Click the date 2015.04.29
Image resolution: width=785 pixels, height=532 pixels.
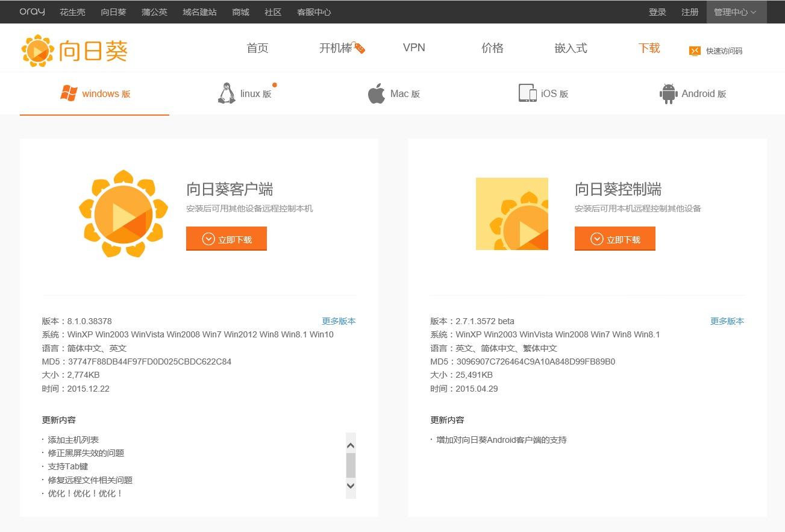tap(477, 389)
